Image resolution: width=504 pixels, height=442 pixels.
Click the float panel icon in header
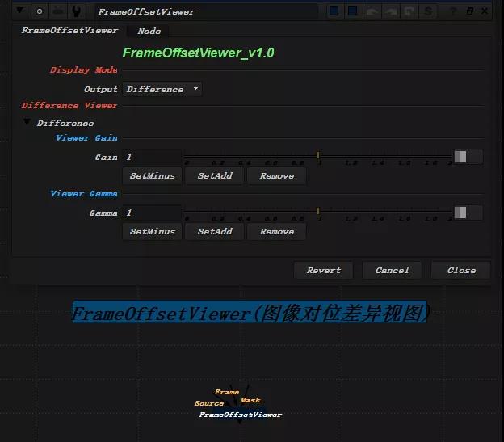(x=470, y=11)
